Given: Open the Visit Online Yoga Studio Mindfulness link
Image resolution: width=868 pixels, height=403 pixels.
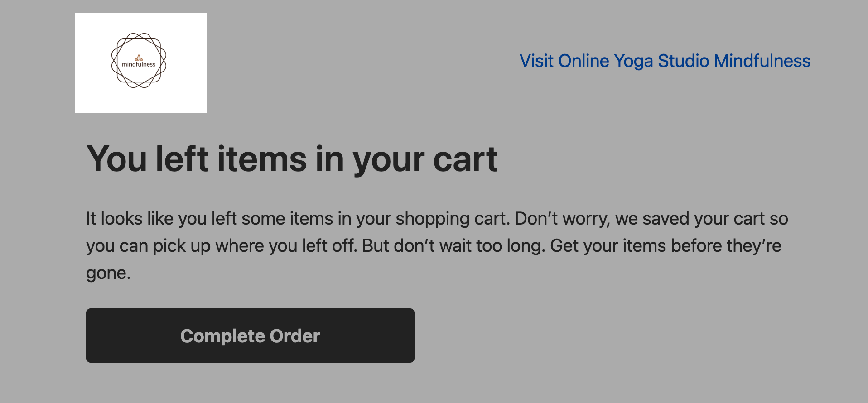Looking at the screenshot, I should pyautogui.click(x=665, y=61).
